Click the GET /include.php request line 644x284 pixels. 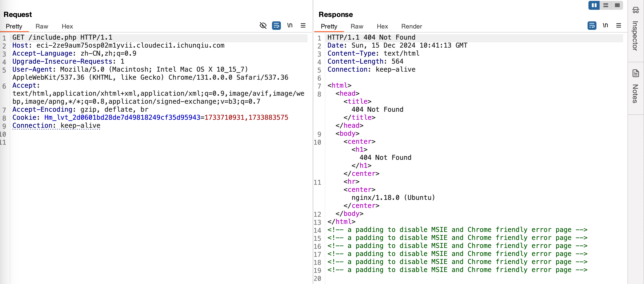click(x=62, y=38)
